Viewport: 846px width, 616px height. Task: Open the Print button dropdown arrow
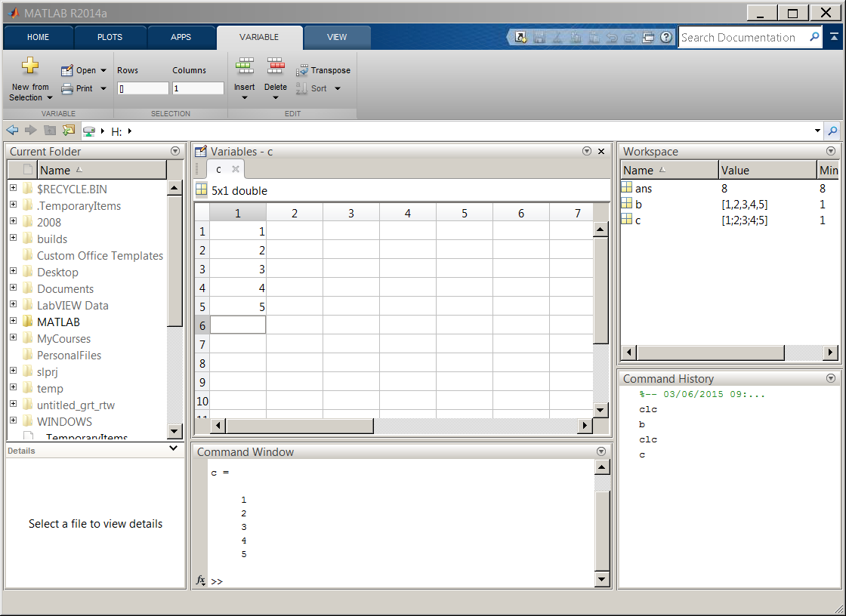coord(103,88)
